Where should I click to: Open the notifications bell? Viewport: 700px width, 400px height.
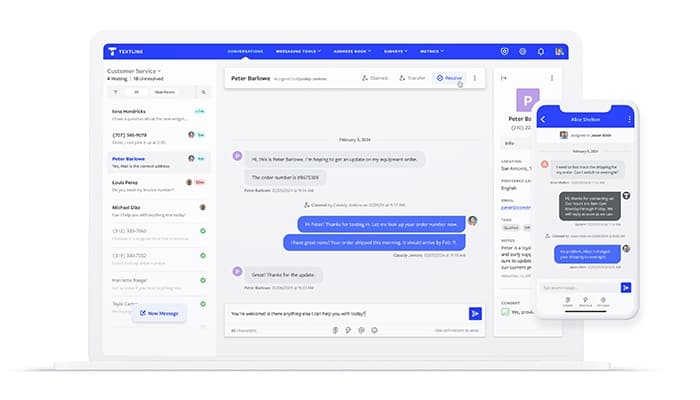coord(541,51)
